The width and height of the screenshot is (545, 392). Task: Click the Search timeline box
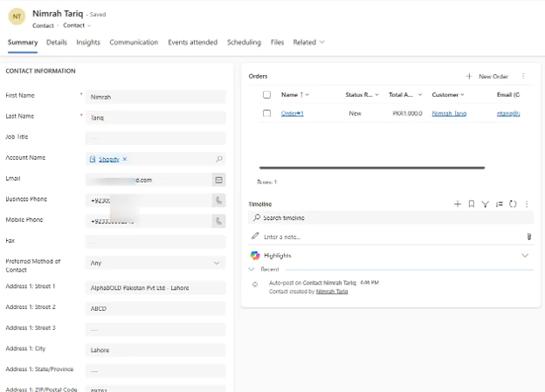point(390,217)
